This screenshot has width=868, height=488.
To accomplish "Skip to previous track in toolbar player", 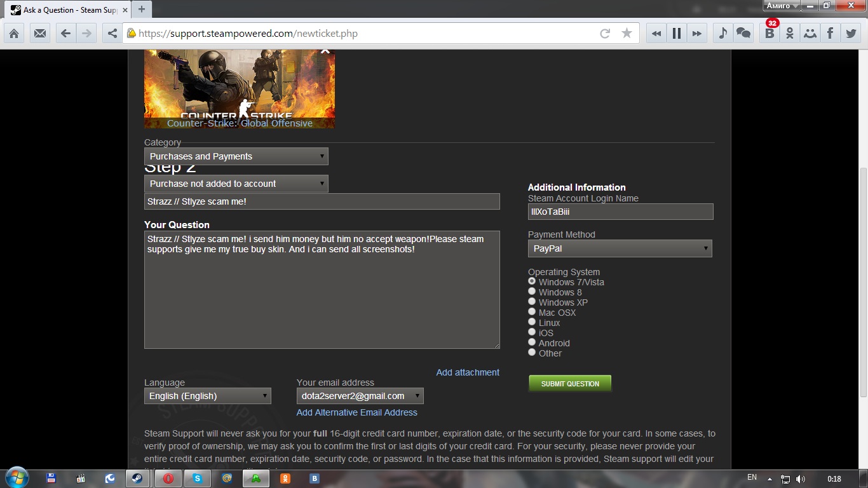I will point(656,34).
